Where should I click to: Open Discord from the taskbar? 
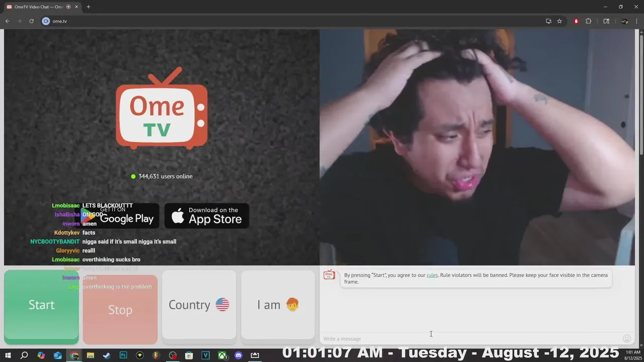point(238,355)
